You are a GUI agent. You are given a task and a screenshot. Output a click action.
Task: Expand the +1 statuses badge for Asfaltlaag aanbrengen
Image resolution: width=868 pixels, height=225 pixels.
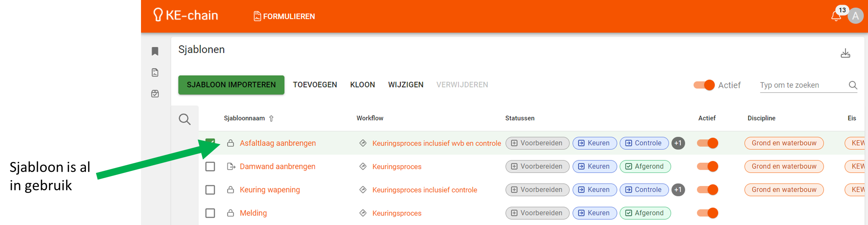(x=678, y=143)
